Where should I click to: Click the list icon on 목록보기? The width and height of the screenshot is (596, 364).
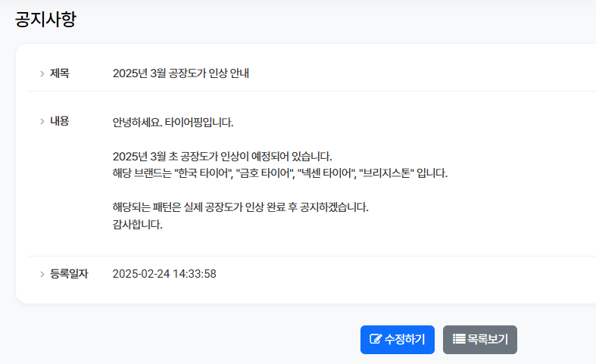tap(458, 339)
